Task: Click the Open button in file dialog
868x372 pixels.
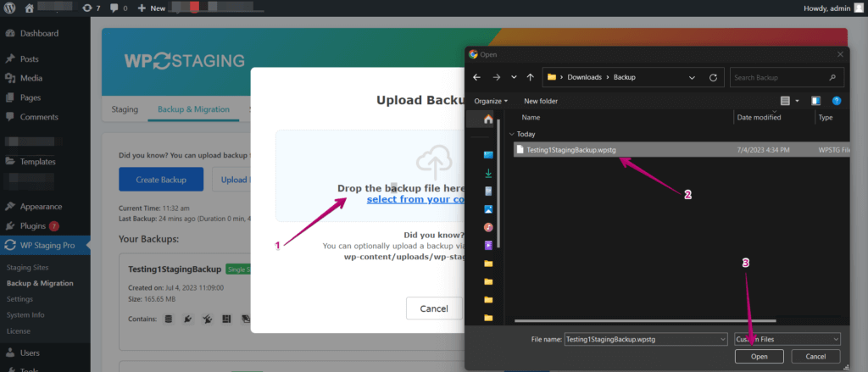Action: coord(759,357)
